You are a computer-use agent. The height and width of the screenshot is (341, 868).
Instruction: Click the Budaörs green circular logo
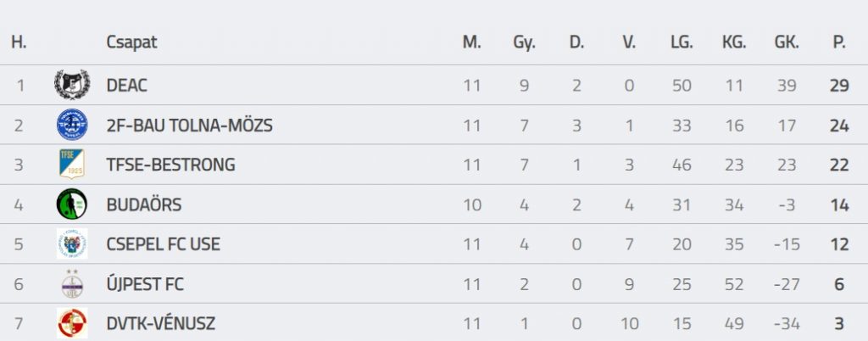pos(72,204)
